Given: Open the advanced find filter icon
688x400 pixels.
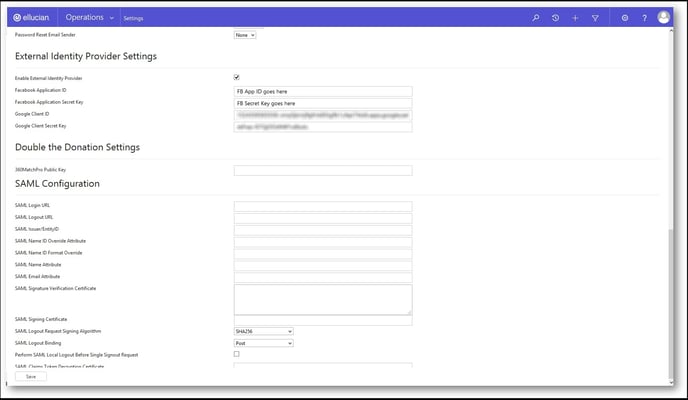Looking at the screenshot, I should click(595, 18).
